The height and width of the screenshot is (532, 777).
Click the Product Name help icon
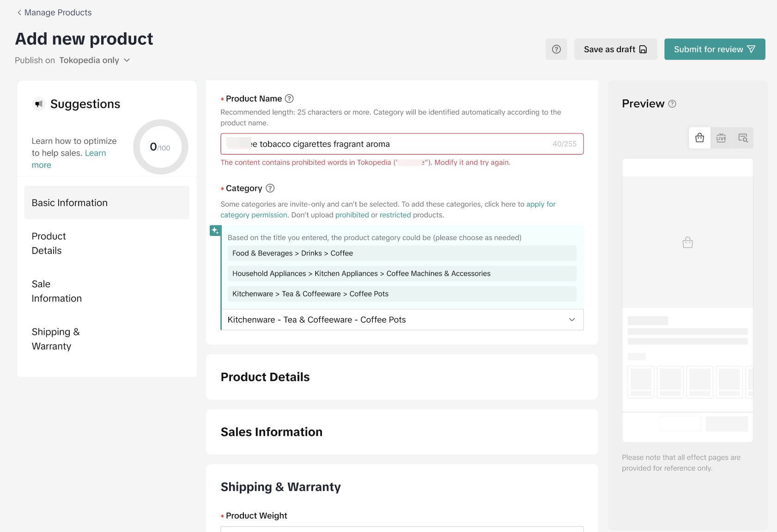[x=289, y=98]
